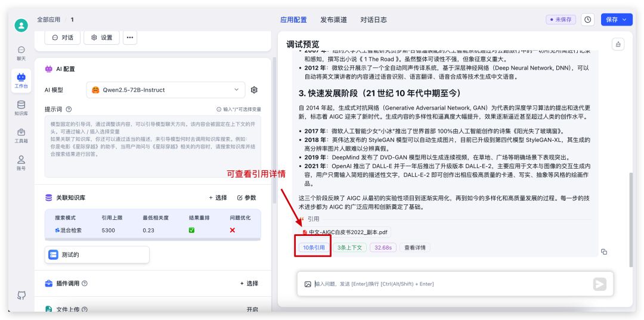Open AI model settings gear icon
The width and height of the screenshot is (644, 320).
[254, 90]
